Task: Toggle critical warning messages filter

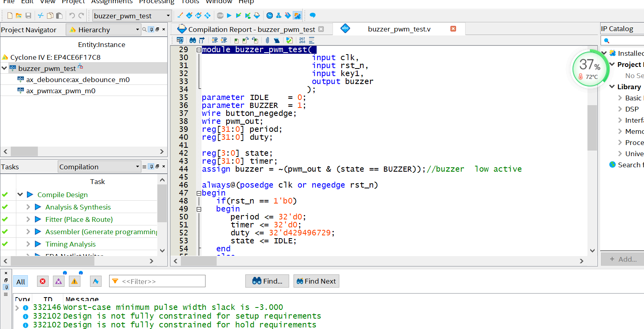Action: click(x=59, y=281)
